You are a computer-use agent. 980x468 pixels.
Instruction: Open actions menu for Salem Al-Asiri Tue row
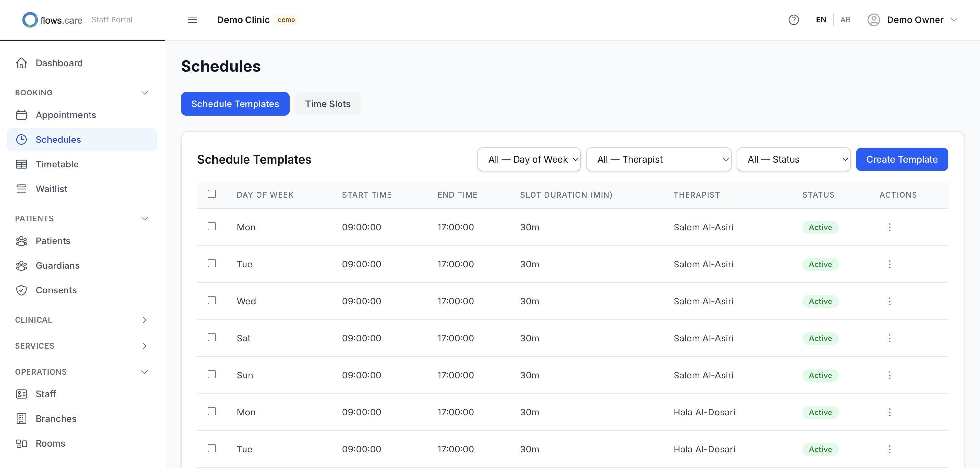click(890, 264)
